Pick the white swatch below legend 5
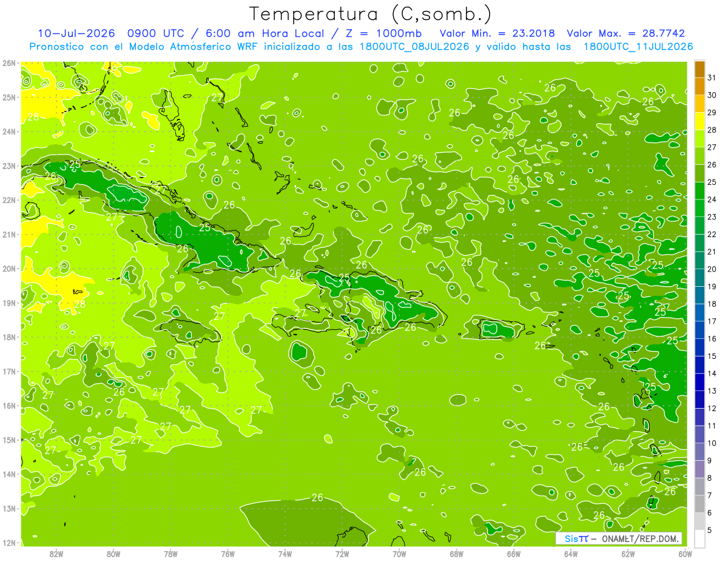 699,538
